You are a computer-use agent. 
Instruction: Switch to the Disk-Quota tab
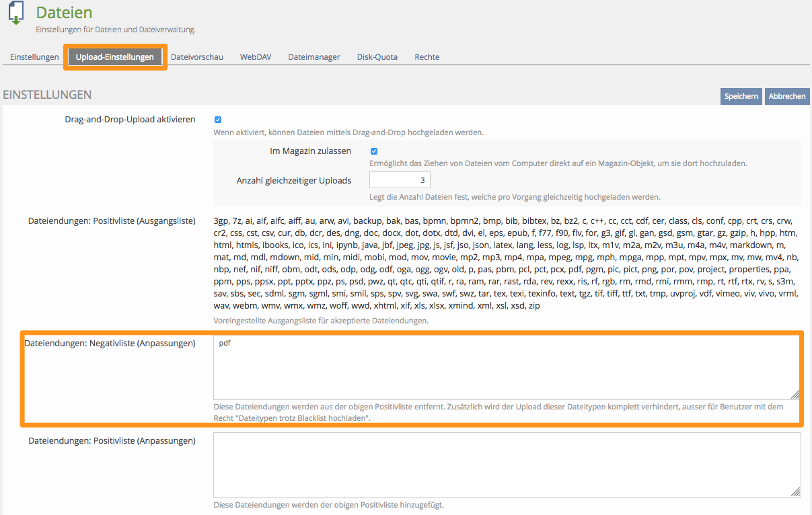tap(377, 57)
